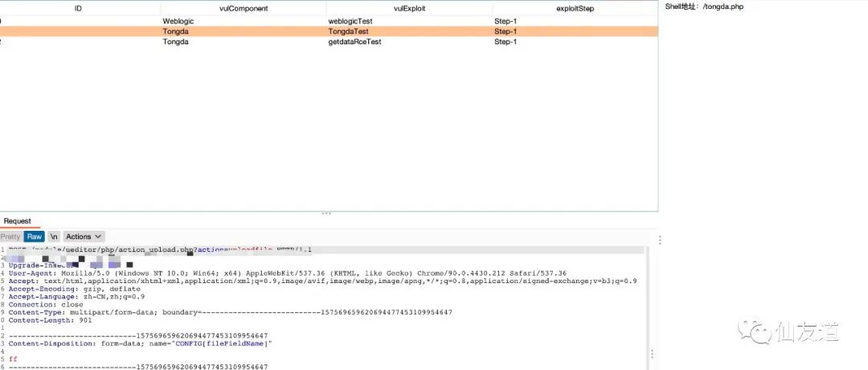The height and width of the screenshot is (370, 868).
Task: Click the exploitStep column header
Action: click(575, 8)
